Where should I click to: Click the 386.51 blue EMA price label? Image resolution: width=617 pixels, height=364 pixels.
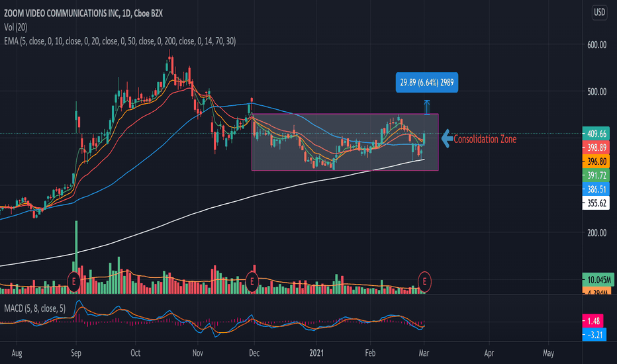pos(596,189)
